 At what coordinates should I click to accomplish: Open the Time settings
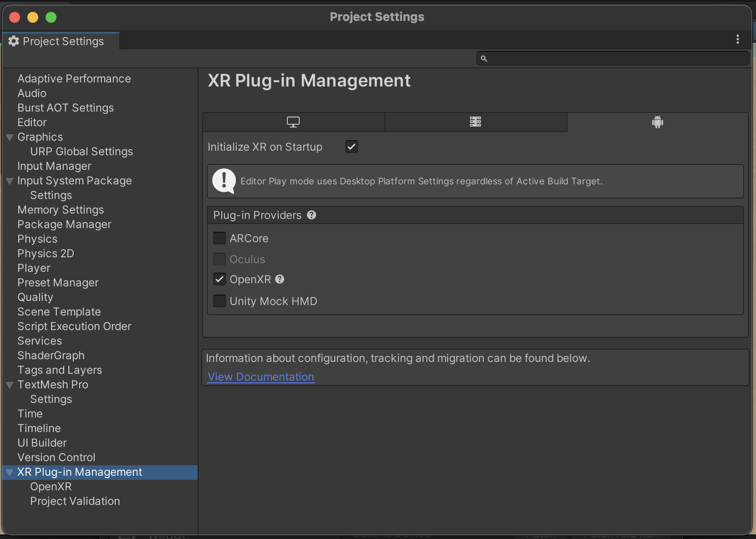(x=30, y=414)
